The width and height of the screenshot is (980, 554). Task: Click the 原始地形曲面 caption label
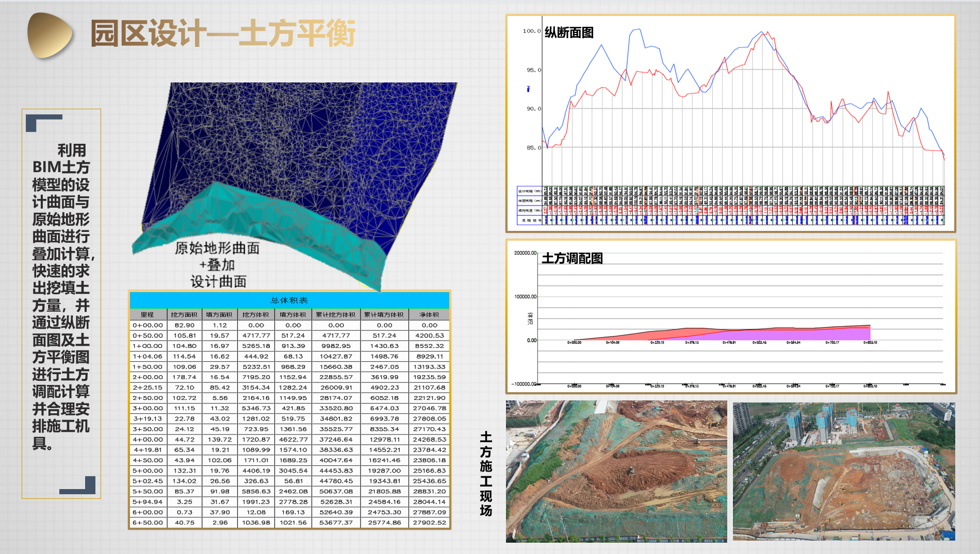tap(217, 248)
